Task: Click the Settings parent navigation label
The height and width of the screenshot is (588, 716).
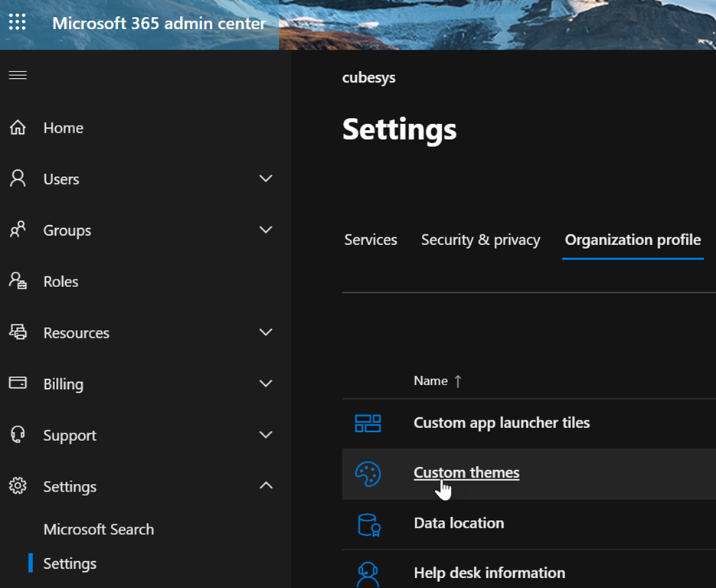Action: click(x=70, y=487)
